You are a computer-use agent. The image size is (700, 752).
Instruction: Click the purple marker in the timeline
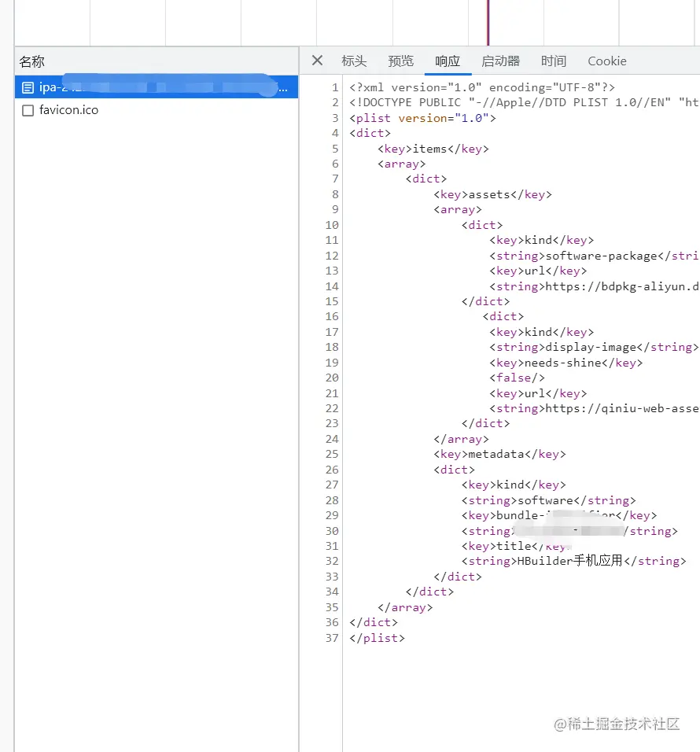click(x=488, y=23)
